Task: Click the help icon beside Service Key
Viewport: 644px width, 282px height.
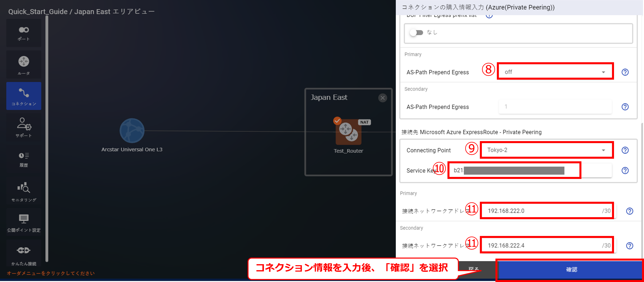Action: 625,170
